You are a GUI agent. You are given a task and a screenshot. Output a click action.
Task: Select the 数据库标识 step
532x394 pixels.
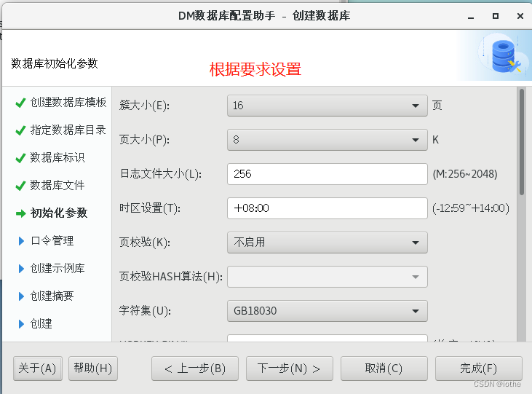point(57,157)
